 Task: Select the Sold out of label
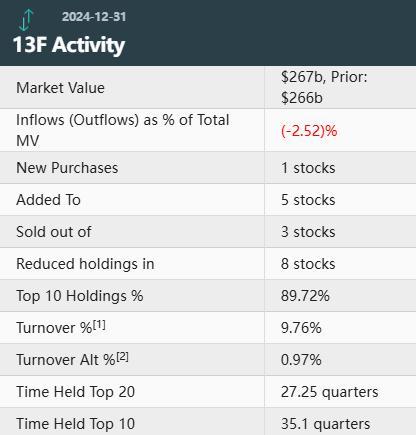(x=54, y=232)
